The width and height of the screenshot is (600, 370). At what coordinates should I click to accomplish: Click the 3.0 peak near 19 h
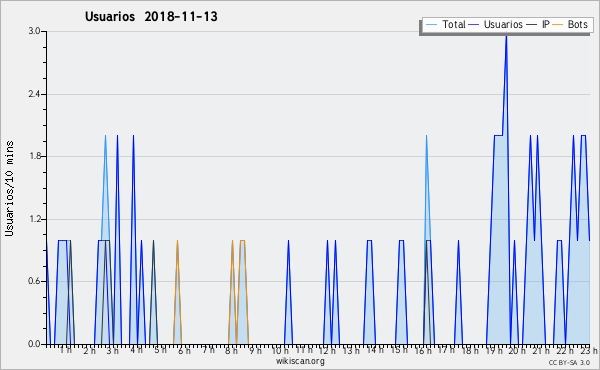(x=506, y=37)
